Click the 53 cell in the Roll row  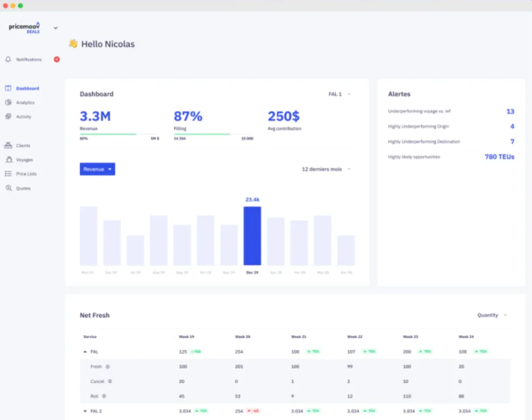pos(238,396)
